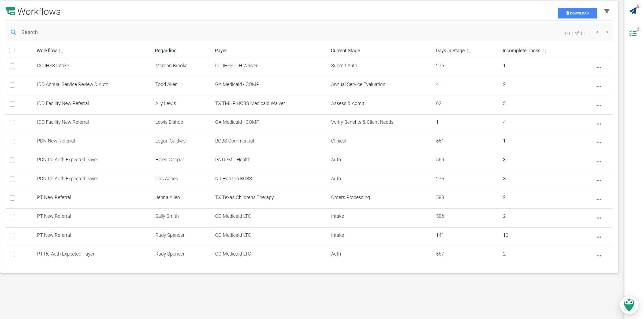Open the owl help chat widget
Screen dimensions: 644x319
click(x=629, y=305)
